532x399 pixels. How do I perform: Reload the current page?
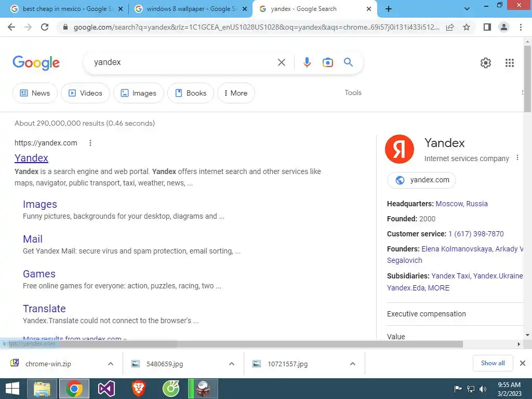click(45, 27)
